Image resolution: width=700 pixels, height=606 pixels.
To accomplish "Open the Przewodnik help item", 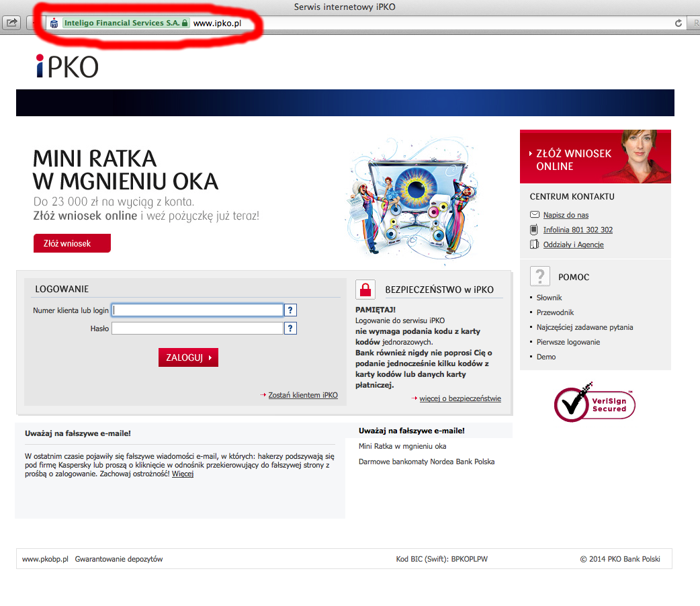I will coord(555,312).
